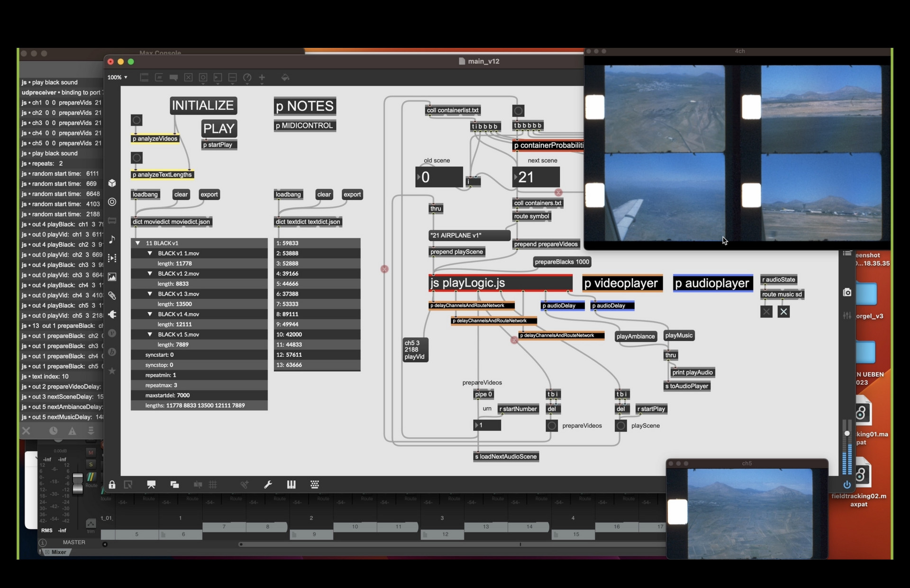Click the comment bubble in top toolbar
The height and width of the screenshot is (588, 910).
click(x=173, y=77)
